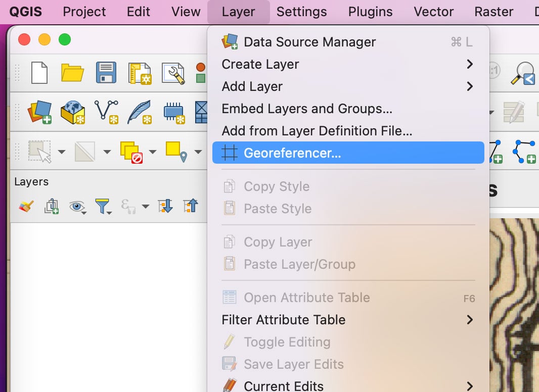Screen dimensions: 539x392
Task: Open the Vector menu in menu bar
Action: click(x=433, y=12)
